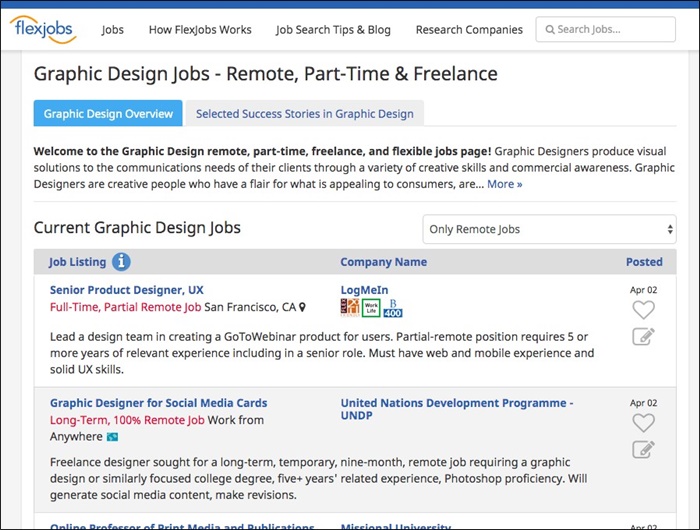This screenshot has height=530, width=700.
Task: Open United Nations Development Programme - UNDP link
Action: (x=457, y=409)
